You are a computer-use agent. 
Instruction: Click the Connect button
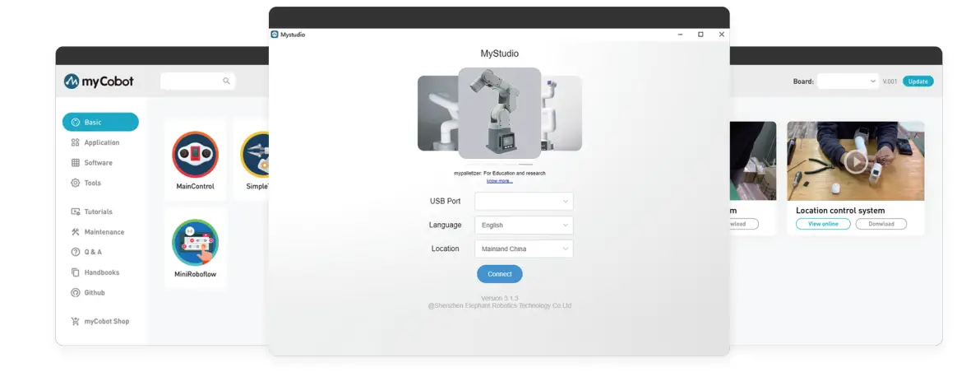499,274
